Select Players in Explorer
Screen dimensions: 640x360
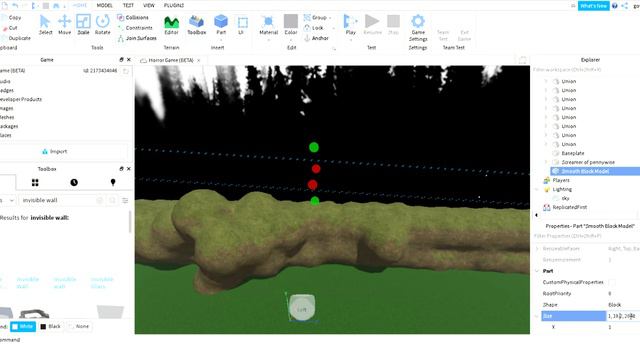pyautogui.click(x=561, y=180)
